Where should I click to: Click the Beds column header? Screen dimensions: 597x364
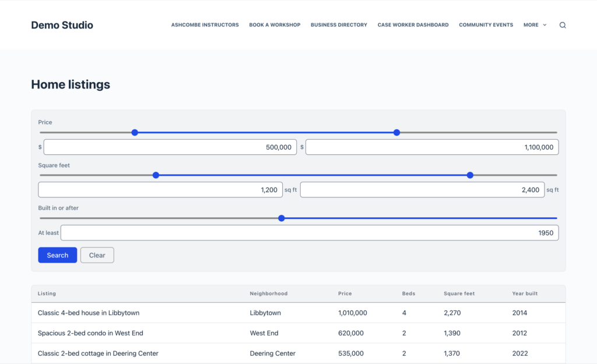tap(409, 294)
